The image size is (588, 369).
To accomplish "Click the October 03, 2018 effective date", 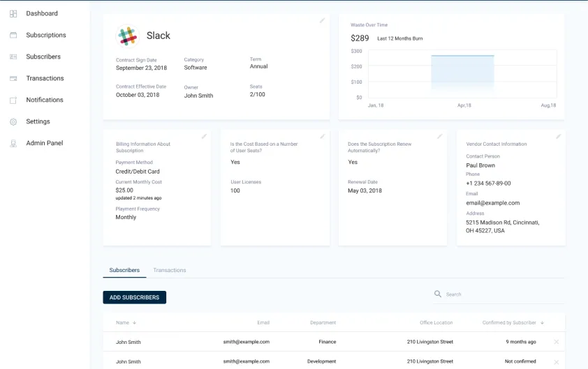I will pyautogui.click(x=138, y=95).
